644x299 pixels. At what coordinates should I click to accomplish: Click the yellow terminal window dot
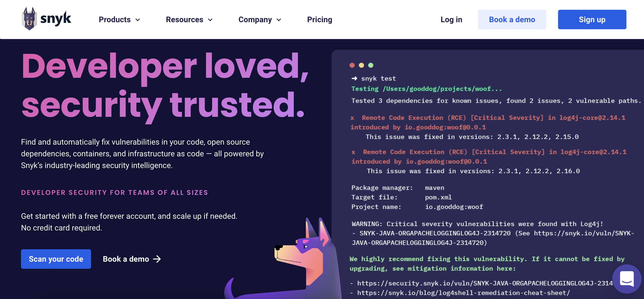coord(361,65)
